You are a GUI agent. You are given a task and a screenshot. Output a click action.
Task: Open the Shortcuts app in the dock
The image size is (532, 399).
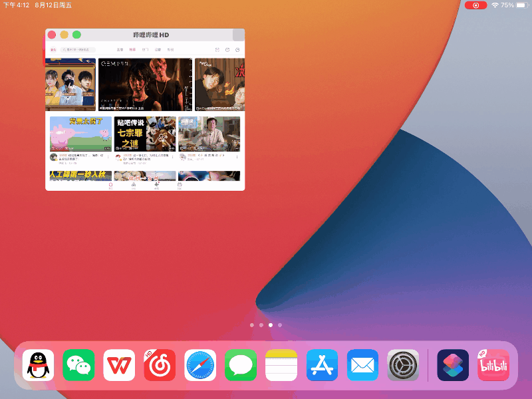pyautogui.click(x=452, y=364)
